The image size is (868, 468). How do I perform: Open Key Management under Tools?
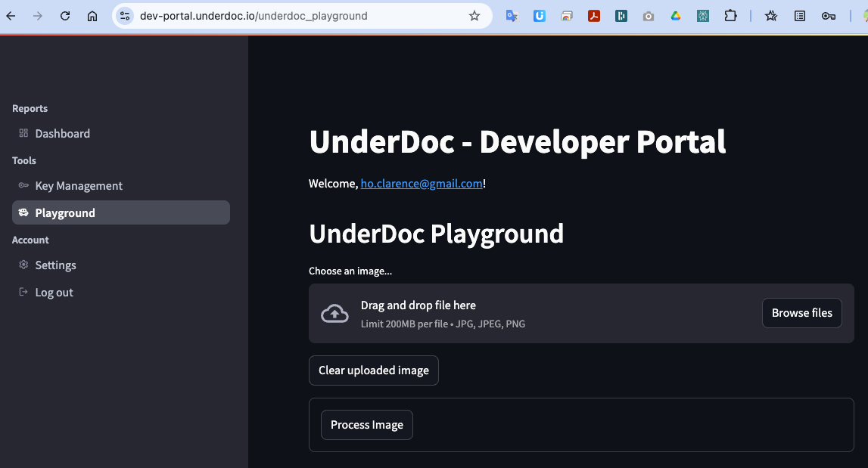click(x=120, y=186)
